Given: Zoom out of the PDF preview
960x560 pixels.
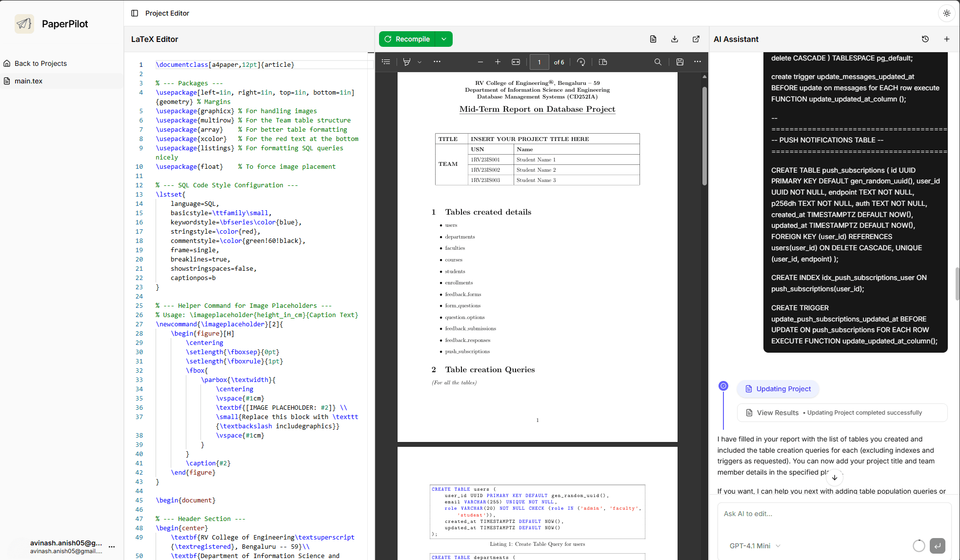Looking at the screenshot, I should coord(480,62).
